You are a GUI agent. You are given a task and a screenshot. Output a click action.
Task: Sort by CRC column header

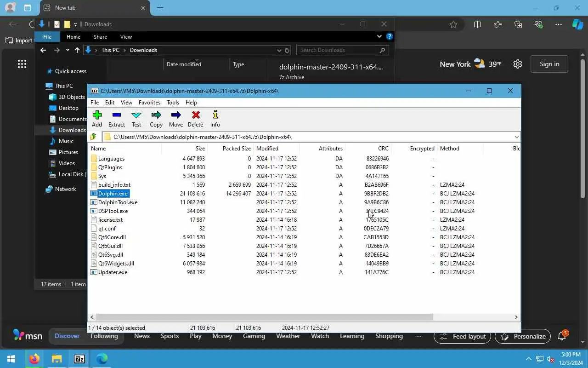pyautogui.click(x=368, y=149)
